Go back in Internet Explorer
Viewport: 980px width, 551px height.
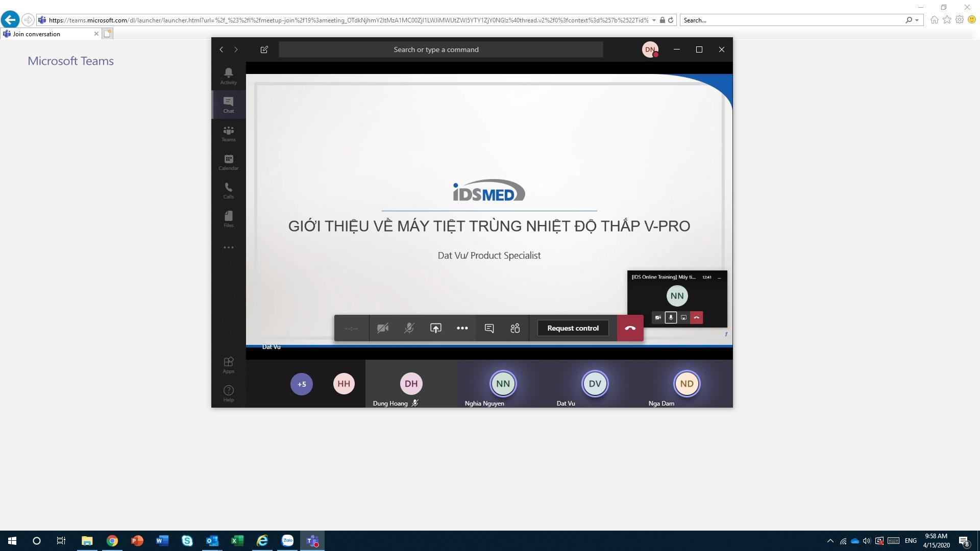pyautogui.click(x=10, y=20)
